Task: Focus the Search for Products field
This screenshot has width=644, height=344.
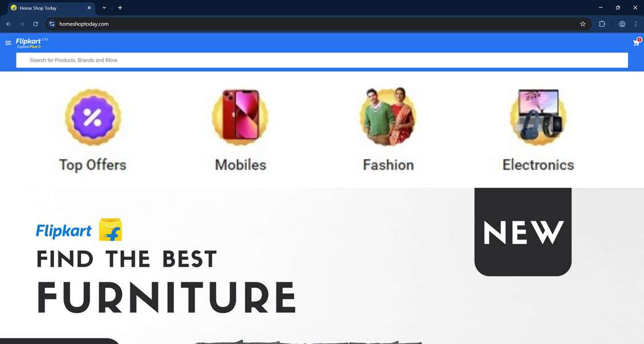Action: (x=322, y=61)
